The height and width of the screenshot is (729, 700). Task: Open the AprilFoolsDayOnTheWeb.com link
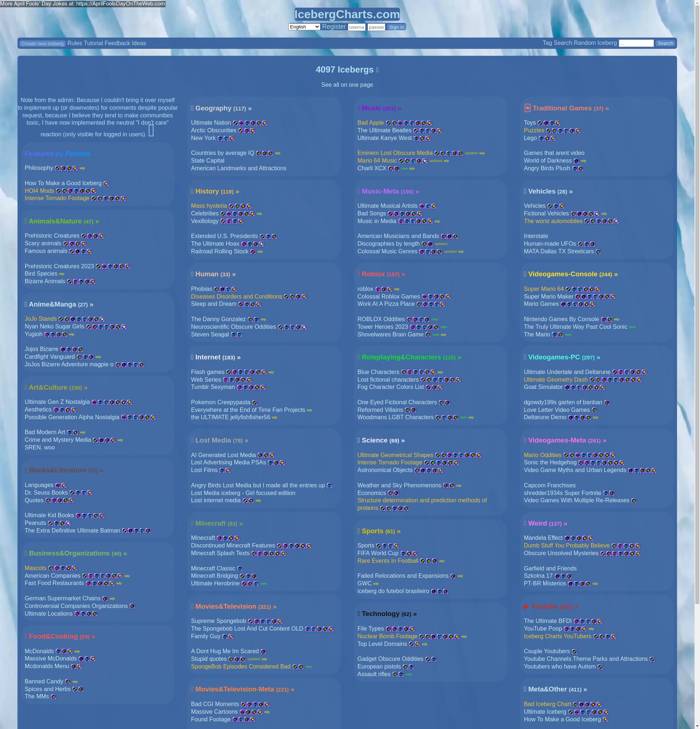coord(121,3)
